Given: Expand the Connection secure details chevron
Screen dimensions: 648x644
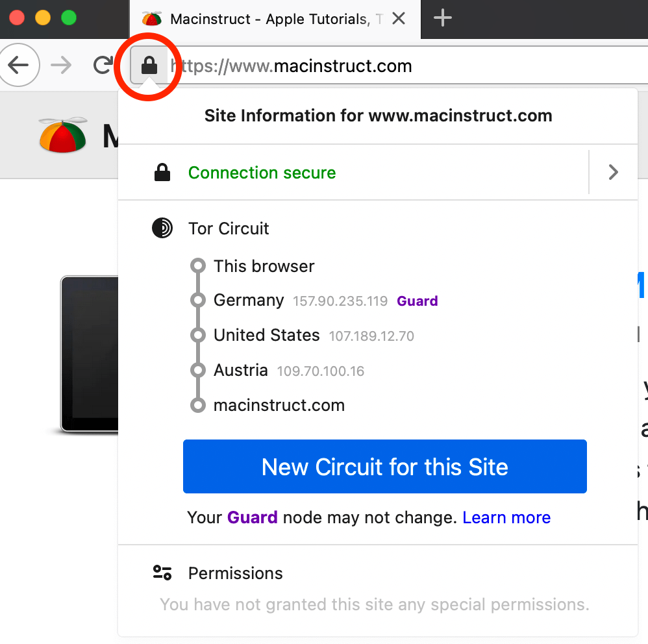Looking at the screenshot, I should click(613, 172).
